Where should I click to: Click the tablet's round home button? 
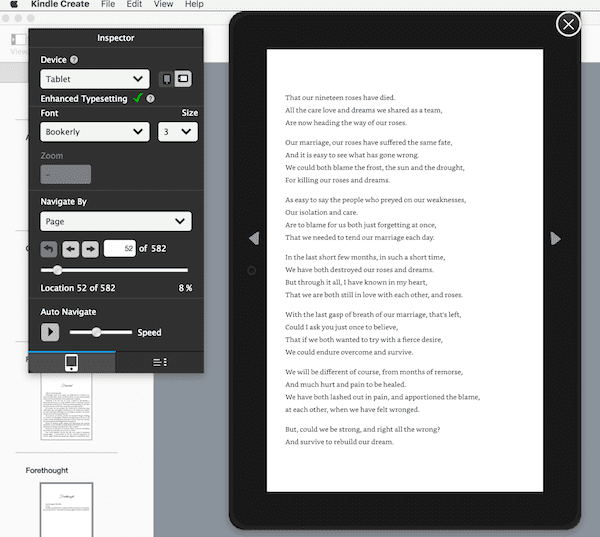(x=251, y=271)
